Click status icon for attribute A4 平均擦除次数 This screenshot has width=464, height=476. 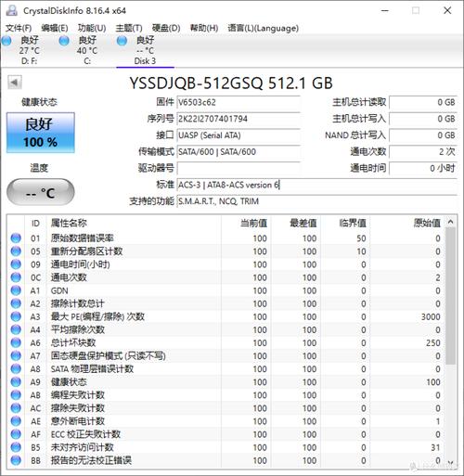16,329
